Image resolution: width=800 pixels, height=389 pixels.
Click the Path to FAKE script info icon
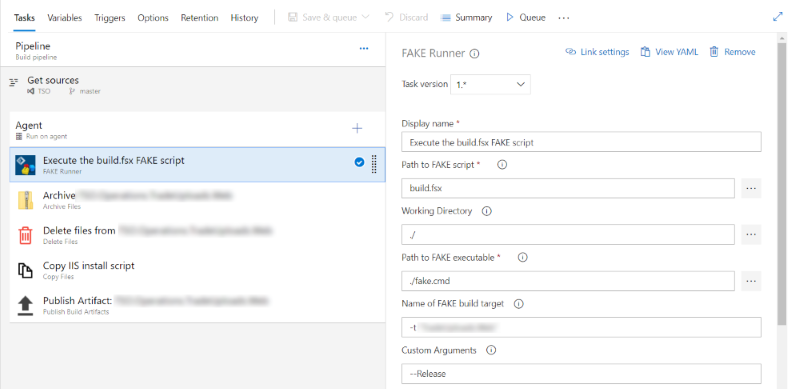(502, 165)
